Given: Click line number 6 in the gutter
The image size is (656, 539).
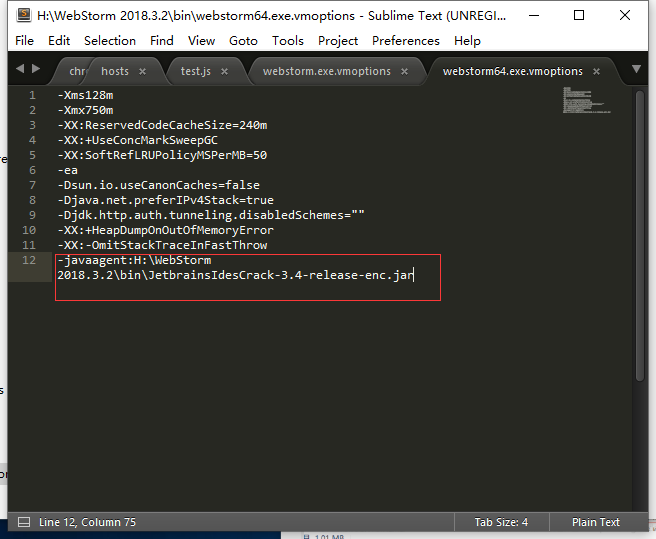Looking at the screenshot, I should 32,170.
